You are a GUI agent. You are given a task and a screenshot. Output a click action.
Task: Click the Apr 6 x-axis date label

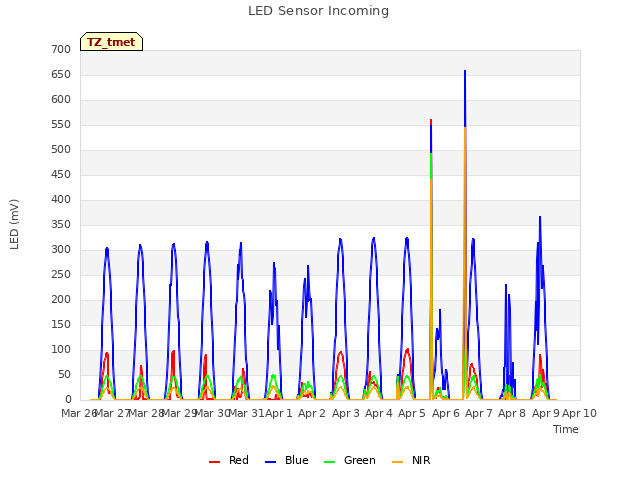446,413
